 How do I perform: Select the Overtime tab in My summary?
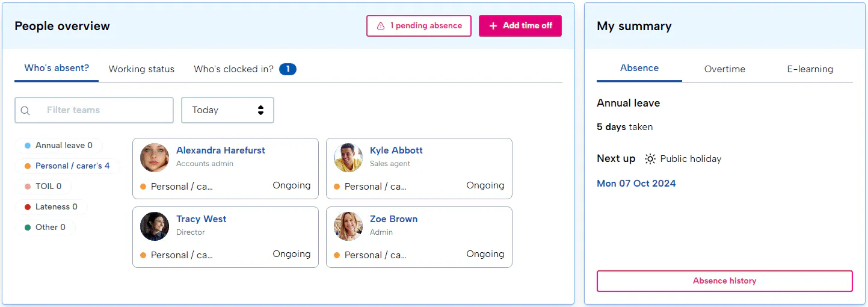pos(724,69)
